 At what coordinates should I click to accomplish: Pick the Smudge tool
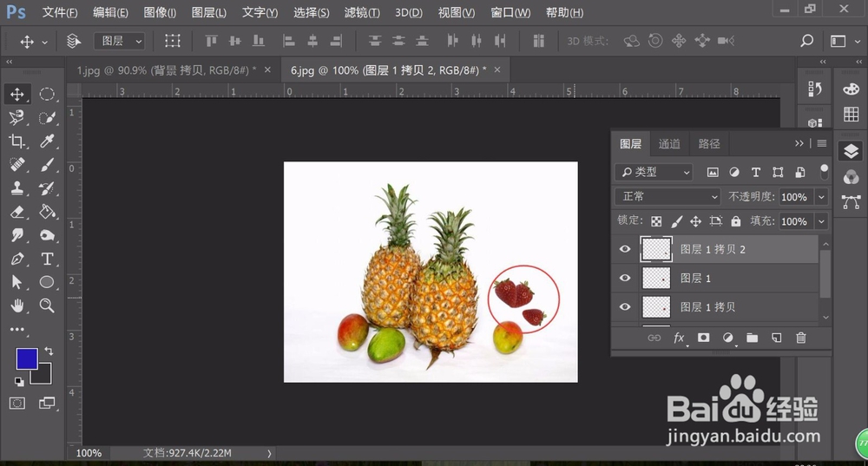click(x=17, y=235)
